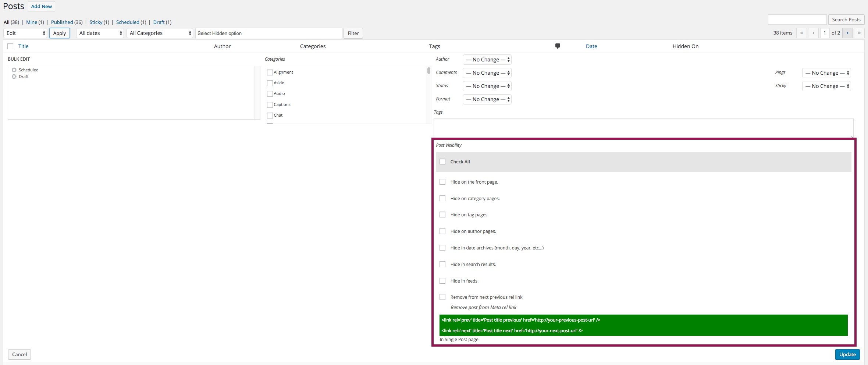868x365 pixels.
Task: Go to last page of posts
Action: pos(859,33)
